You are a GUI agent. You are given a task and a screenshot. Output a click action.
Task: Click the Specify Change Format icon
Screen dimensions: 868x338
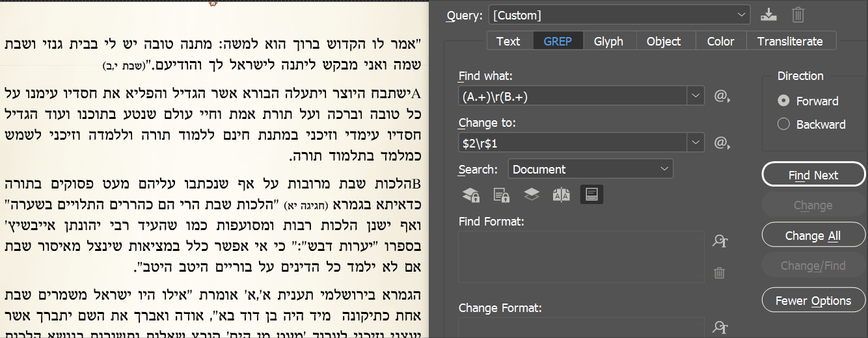click(x=720, y=328)
